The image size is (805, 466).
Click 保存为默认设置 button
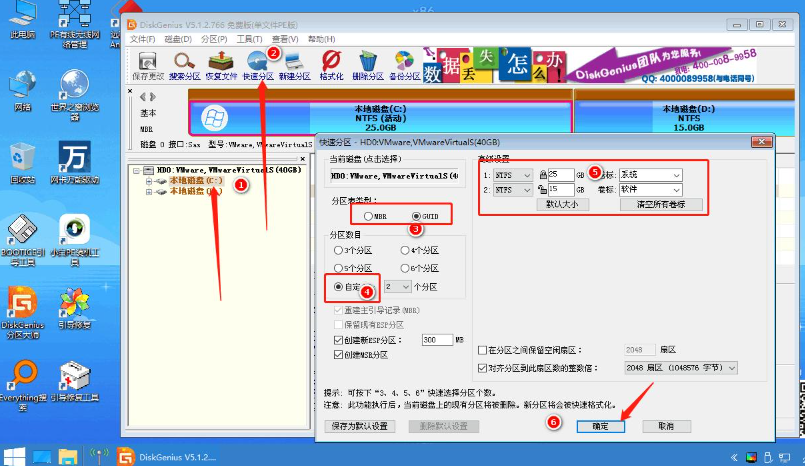[360, 426]
